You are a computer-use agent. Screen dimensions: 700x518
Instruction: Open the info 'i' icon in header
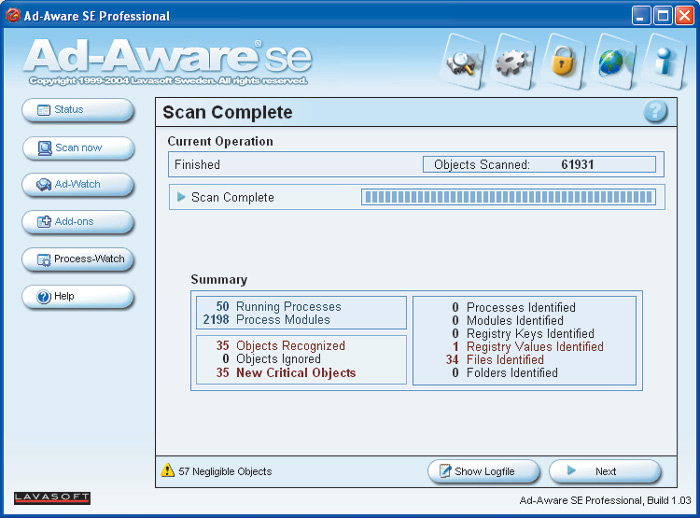pos(664,62)
